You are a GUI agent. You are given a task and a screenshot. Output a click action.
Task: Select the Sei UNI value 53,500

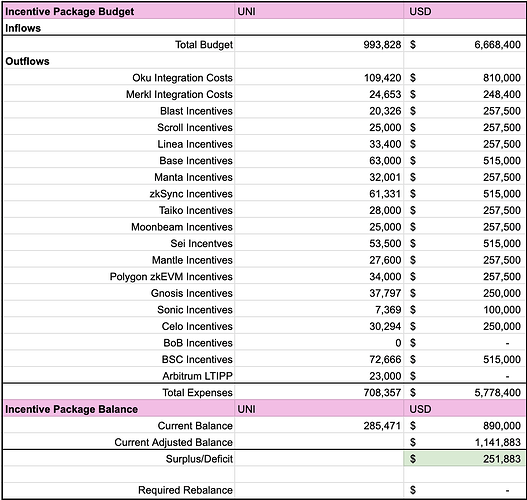click(x=385, y=243)
